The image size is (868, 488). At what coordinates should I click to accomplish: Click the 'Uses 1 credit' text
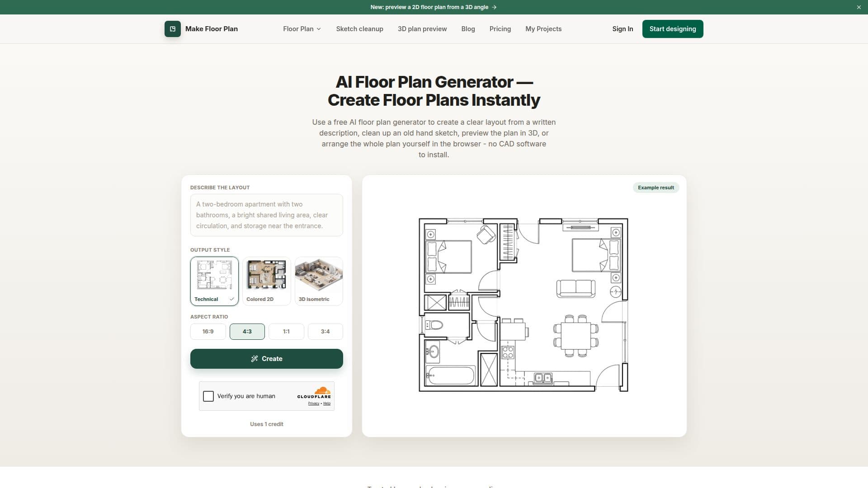click(267, 424)
